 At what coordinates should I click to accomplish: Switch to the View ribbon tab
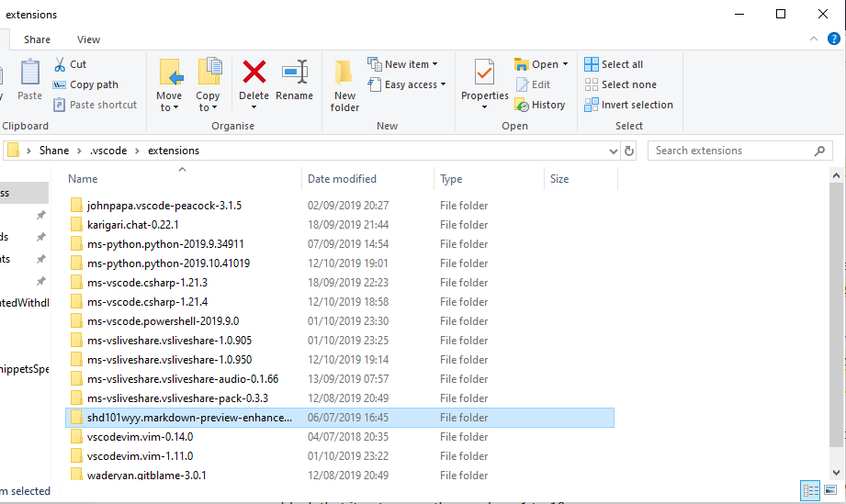[x=88, y=39]
